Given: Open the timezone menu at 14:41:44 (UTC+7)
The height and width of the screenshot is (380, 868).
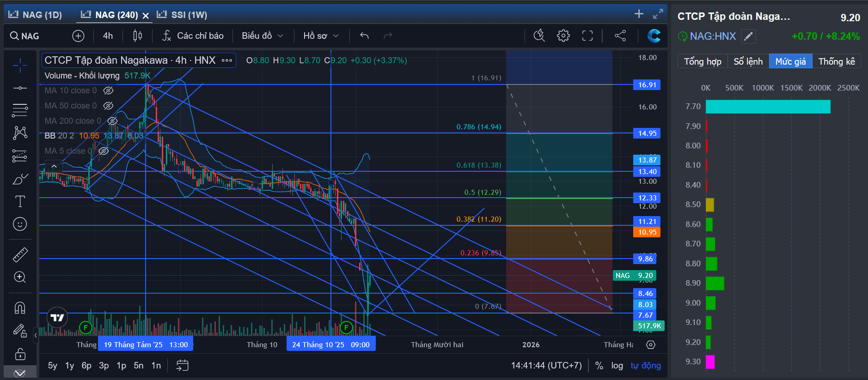Looking at the screenshot, I should pyautogui.click(x=546, y=366).
